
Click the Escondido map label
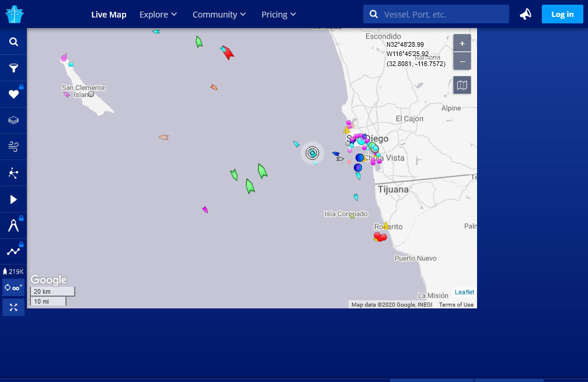coord(383,36)
